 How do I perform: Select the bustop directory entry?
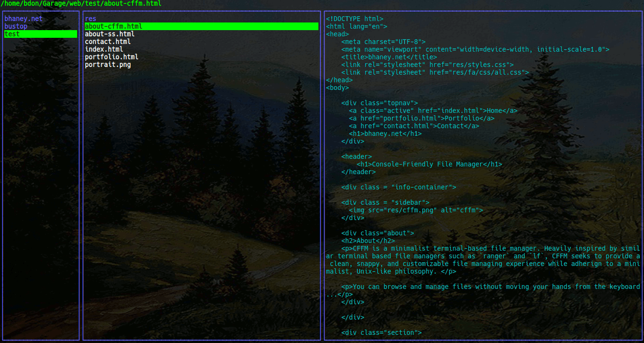[16, 26]
